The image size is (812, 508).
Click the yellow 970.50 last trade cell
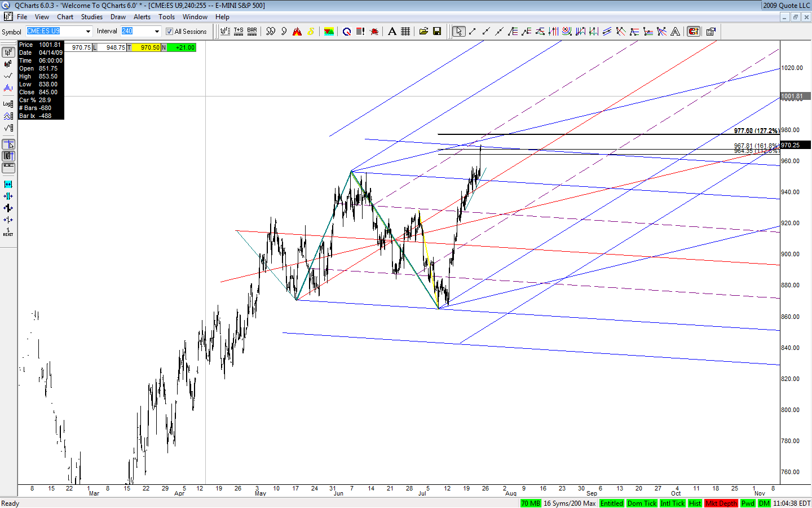[147, 47]
